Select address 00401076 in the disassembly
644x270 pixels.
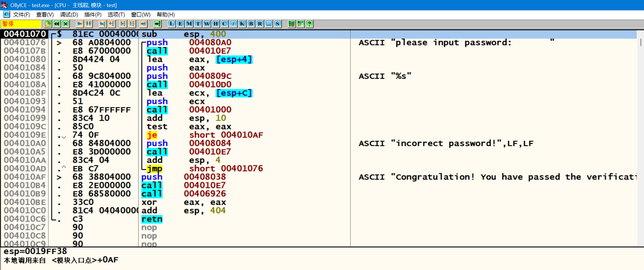point(25,42)
